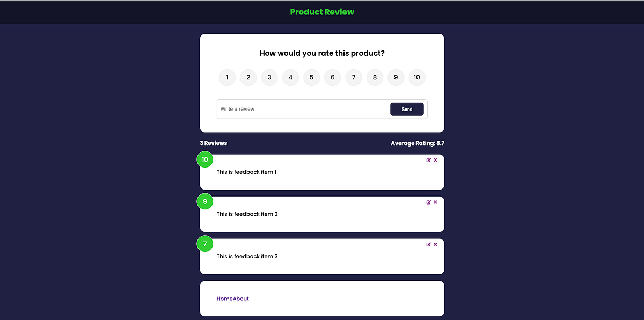The image size is (644, 320).
Task: Open the About navigation link
Action: pyautogui.click(x=241, y=299)
